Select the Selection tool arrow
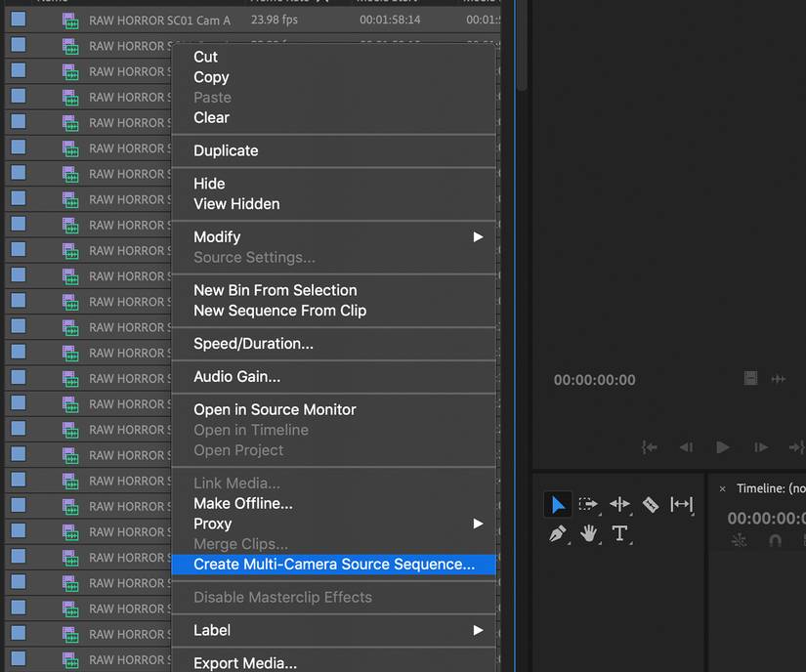This screenshot has height=672, width=806. point(558,504)
